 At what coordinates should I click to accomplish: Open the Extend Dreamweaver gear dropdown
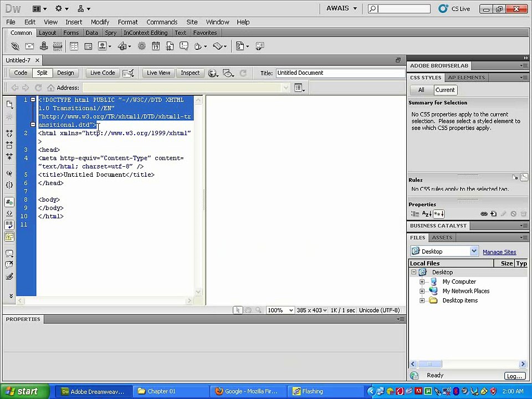coord(62,9)
